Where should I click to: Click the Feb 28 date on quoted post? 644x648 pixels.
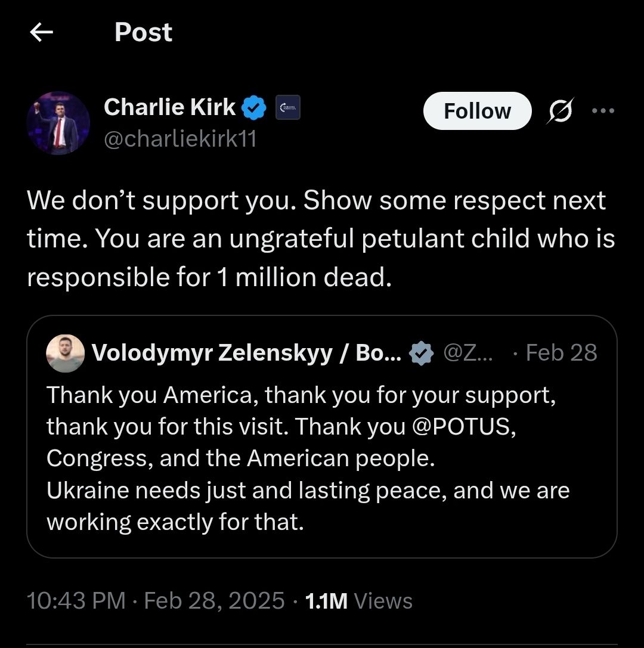tap(561, 353)
